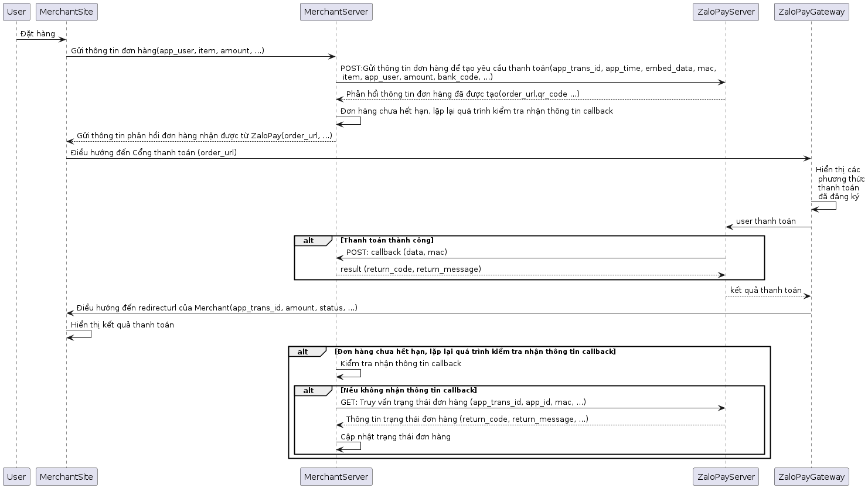Click the ZaloPayServer participant box in the header row

click(726, 12)
